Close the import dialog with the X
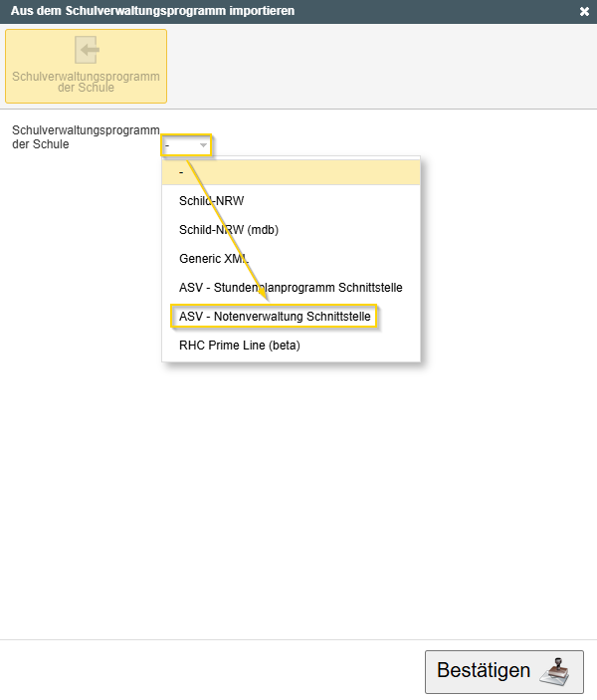Image resolution: width=597 pixels, height=700 pixels. [584, 11]
